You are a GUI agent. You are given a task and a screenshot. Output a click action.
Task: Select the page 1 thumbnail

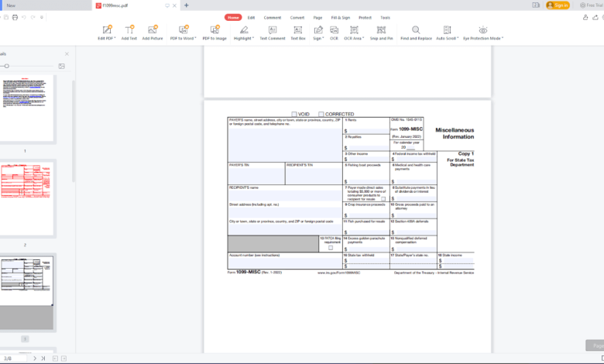(26, 109)
